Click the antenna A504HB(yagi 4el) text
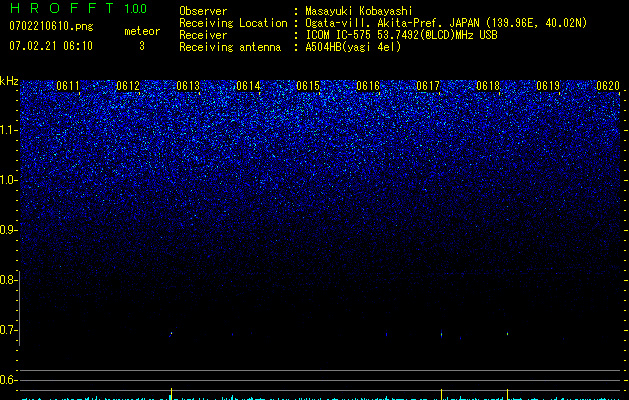 (353, 47)
